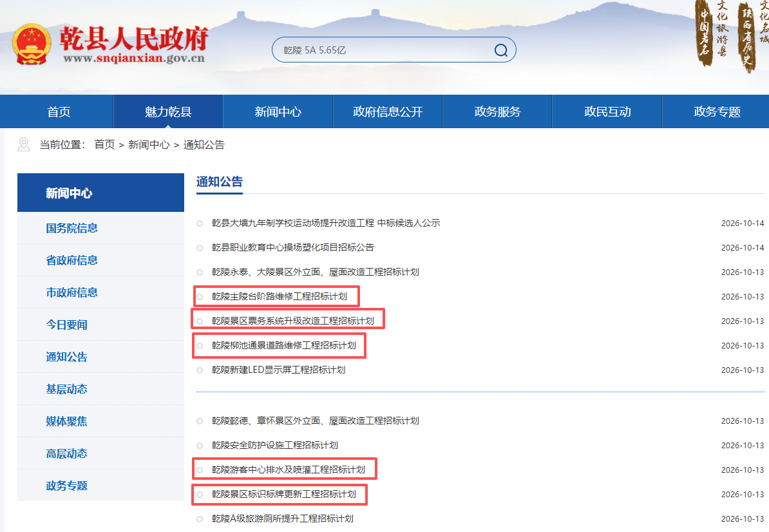Click the 新闻中心 sidebar header
This screenshot has width=769, height=532.
(x=100, y=193)
